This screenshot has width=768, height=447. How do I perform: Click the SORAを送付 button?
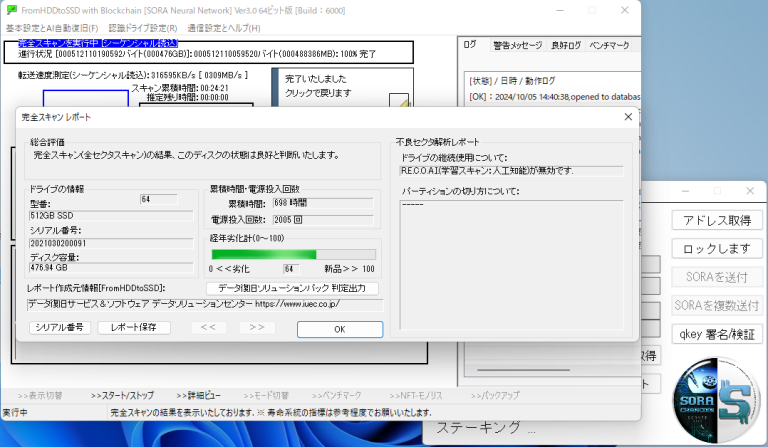point(717,277)
